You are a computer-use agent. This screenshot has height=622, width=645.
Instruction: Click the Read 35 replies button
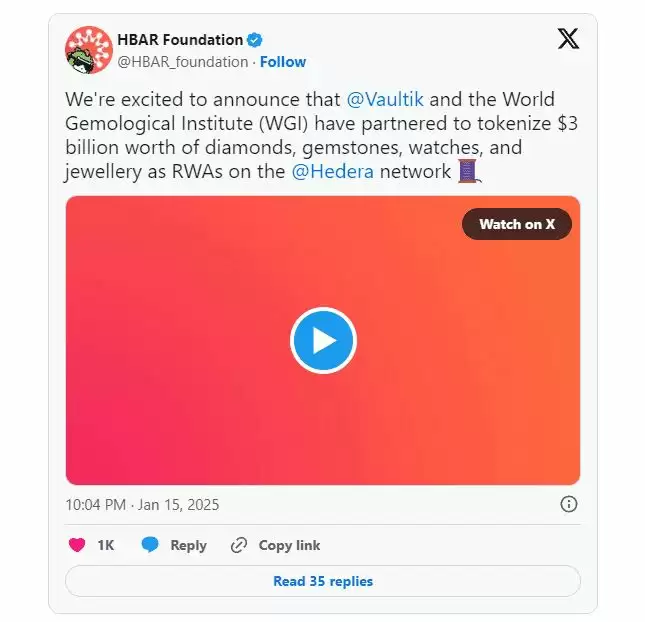click(x=323, y=581)
